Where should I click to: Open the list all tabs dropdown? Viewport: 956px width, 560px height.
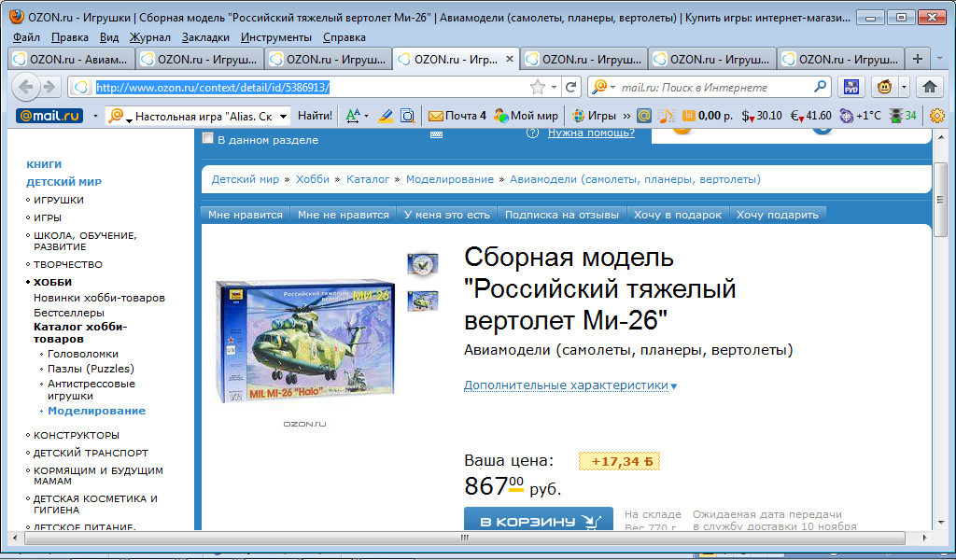[939, 59]
